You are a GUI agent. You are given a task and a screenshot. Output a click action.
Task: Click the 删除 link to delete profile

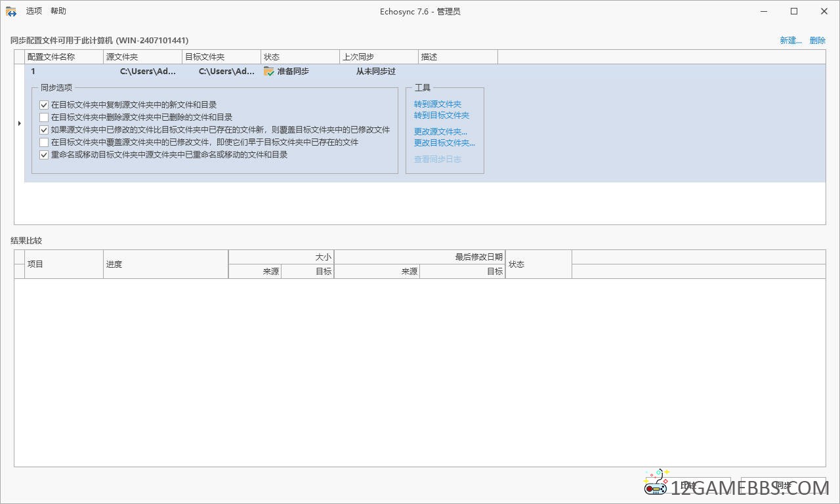[x=818, y=40]
